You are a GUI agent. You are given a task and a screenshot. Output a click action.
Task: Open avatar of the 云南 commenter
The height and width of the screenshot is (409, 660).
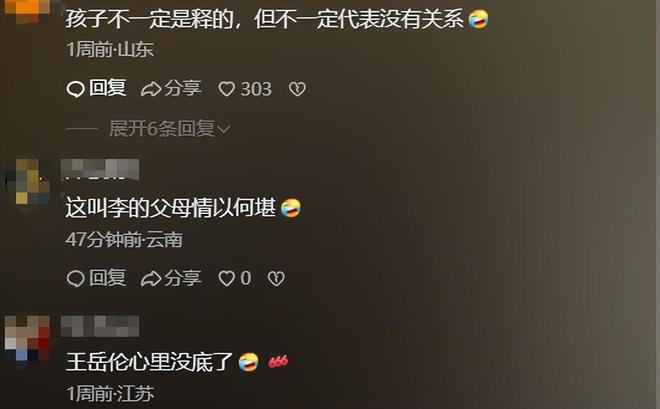click(x=28, y=181)
